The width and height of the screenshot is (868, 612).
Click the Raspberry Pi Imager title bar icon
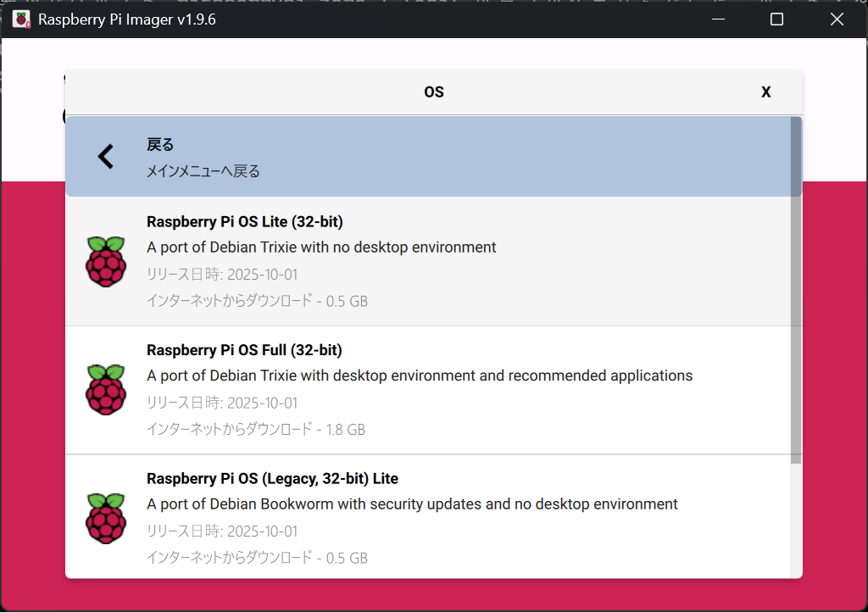(21, 19)
